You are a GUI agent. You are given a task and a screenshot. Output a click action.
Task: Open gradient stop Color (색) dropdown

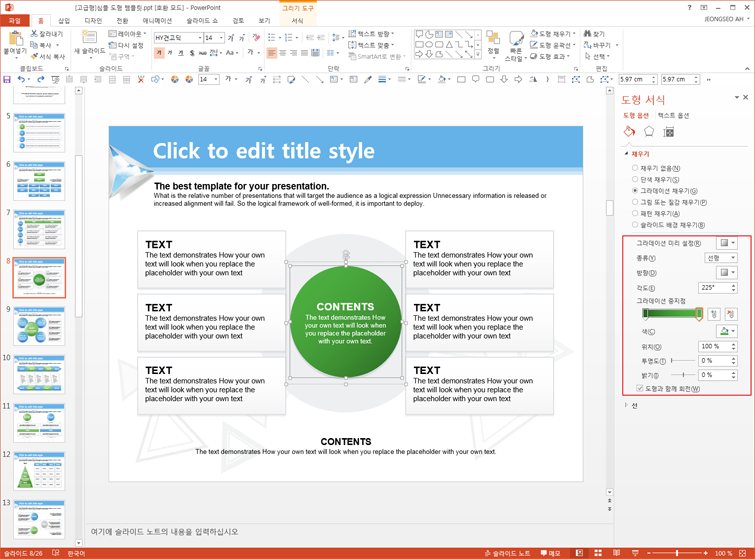[x=727, y=331]
